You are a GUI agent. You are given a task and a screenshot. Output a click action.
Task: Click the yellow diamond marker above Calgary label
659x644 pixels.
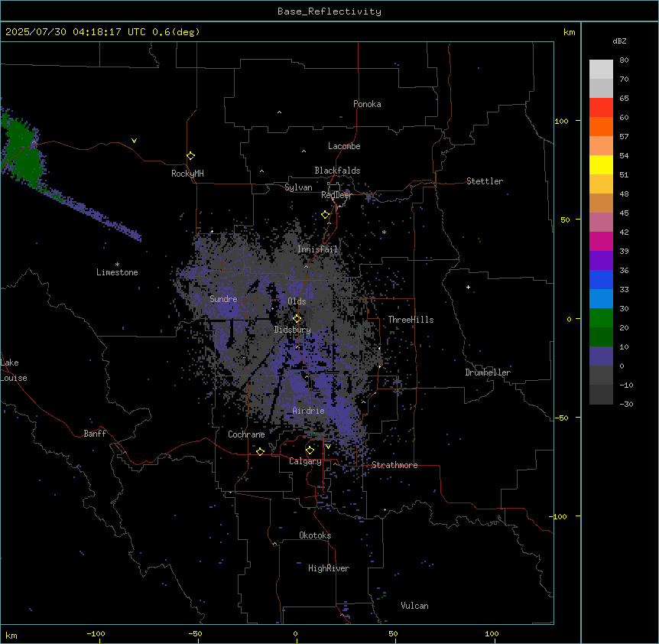tap(310, 450)
